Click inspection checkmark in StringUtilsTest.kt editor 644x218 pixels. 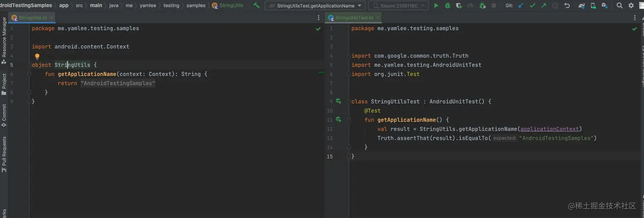[x=635, y=29]
